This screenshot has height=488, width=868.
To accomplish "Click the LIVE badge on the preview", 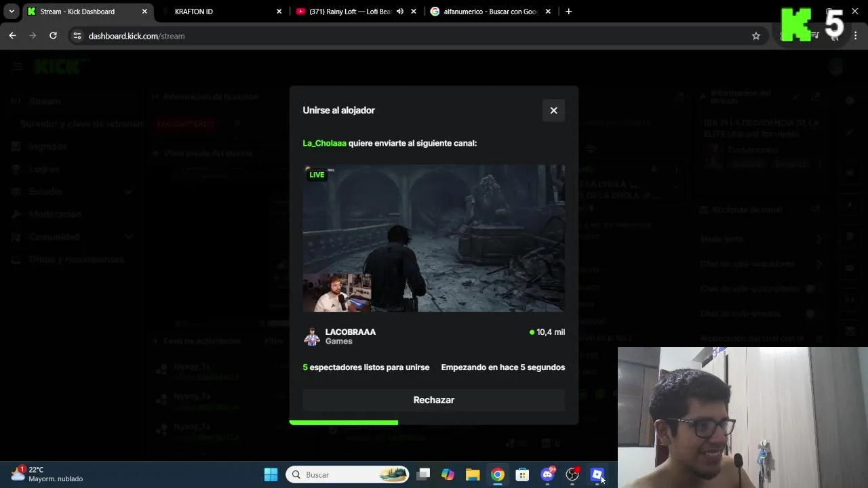I will tap(317, 175).
